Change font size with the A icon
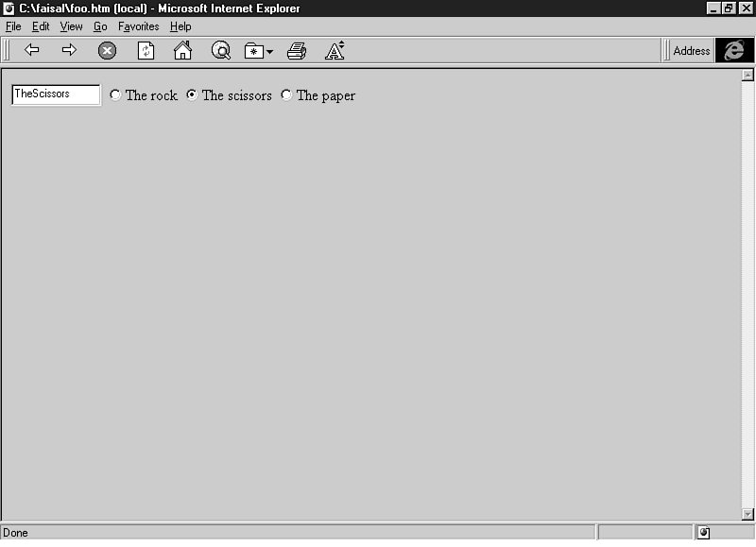 coord(335,50)
